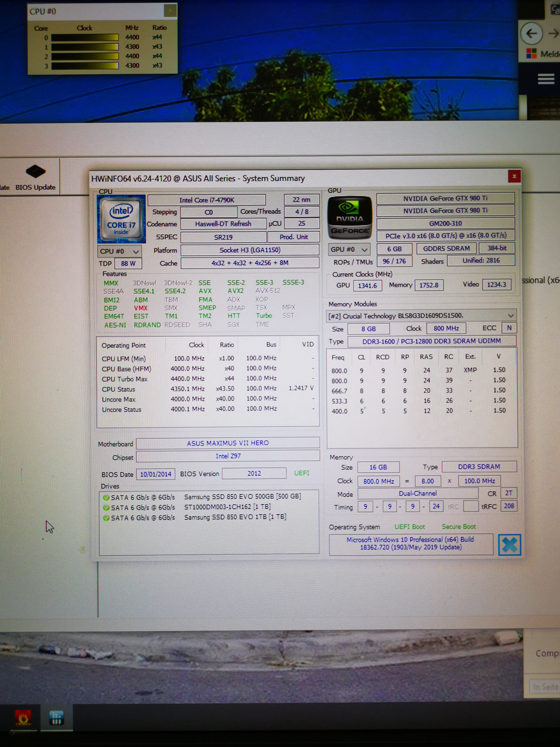
Task: Click the blue X close icon
Action: 509,544
